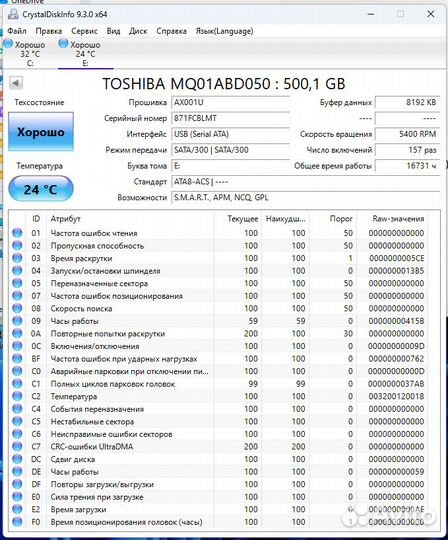Click status orb of attribute 09 row
The width and height of the screenshot is (448, 540).
(x=17, y=321)
